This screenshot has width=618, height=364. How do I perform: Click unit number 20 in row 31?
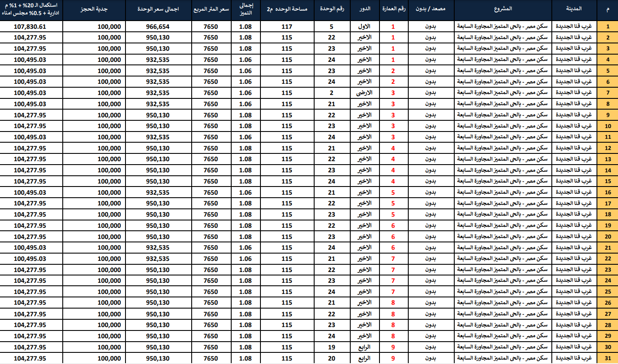331,358
